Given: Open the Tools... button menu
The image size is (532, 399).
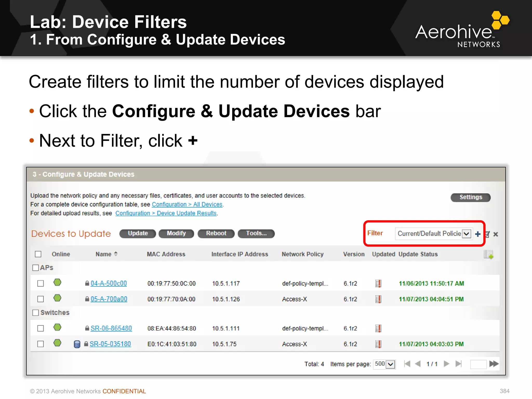Looking at the screenshot, I should (x=256, y=234).
